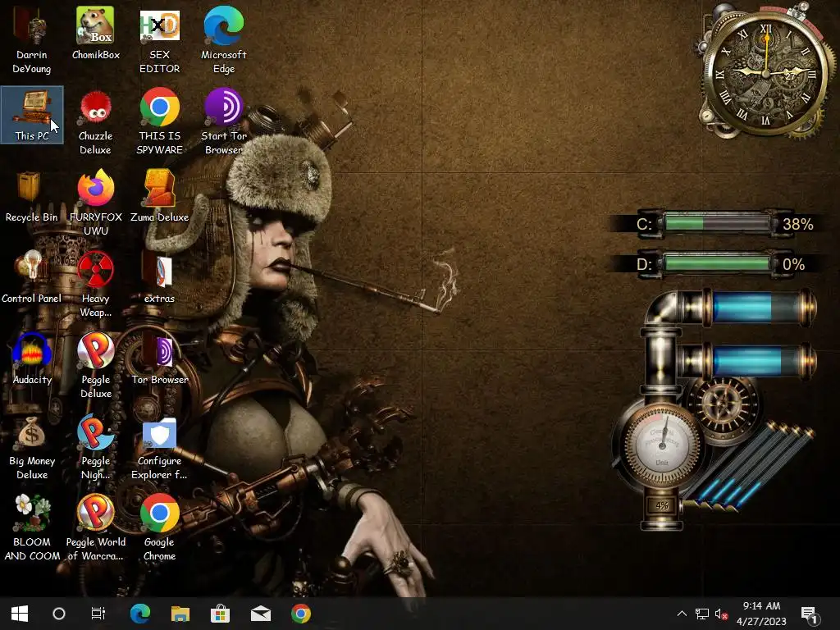Image resolution: width=840 pixels, height=630 pixels.
Task: Click the muted volume tray icon
Action: coord(721,614)
